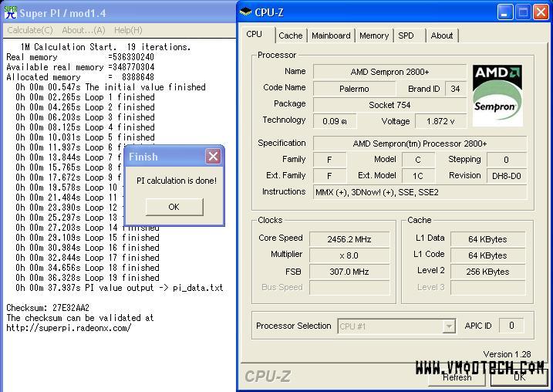Click the Core Speed value 2456.2 MHz

349,239
